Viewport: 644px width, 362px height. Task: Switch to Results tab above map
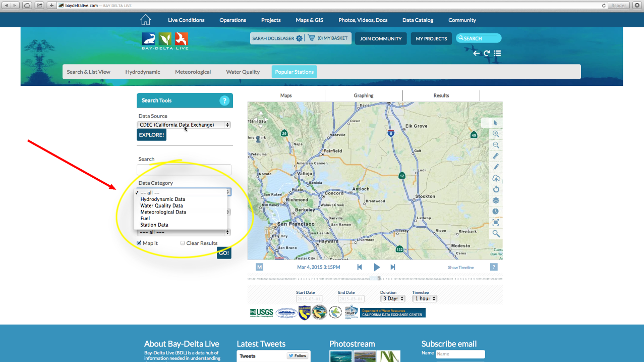441,95
